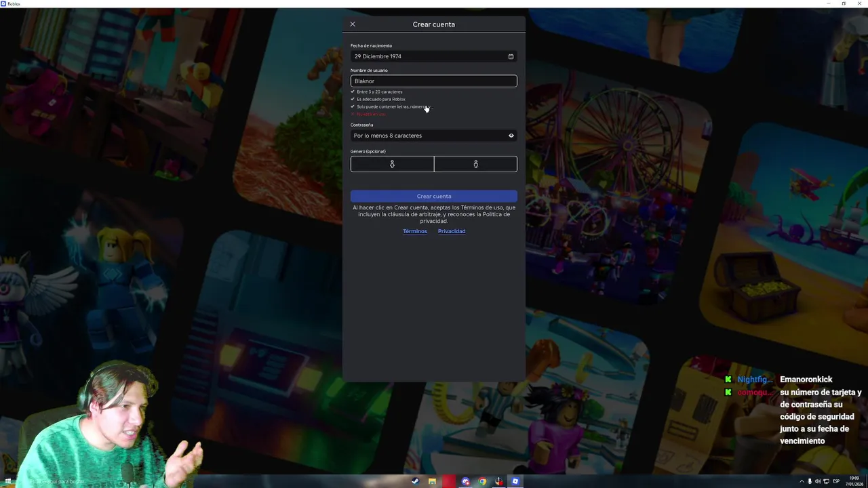Click the red taskbar app icon
Viewport: 868px width, 488px height.
(x=449, y=481)
